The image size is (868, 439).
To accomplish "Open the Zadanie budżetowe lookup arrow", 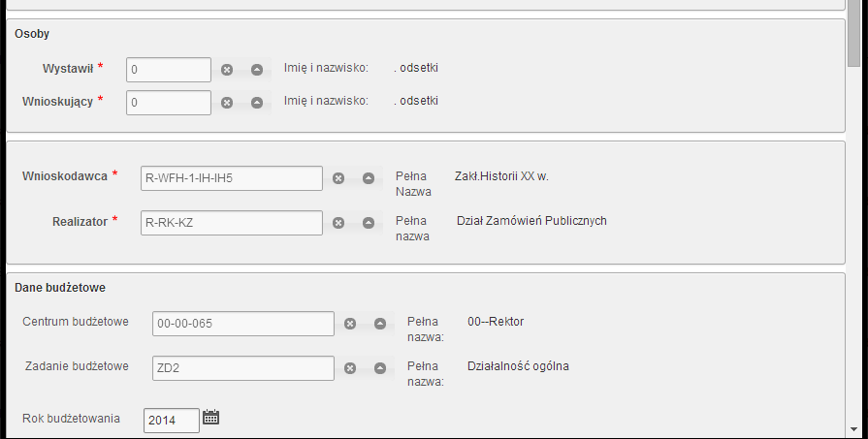I will (380, 368).
